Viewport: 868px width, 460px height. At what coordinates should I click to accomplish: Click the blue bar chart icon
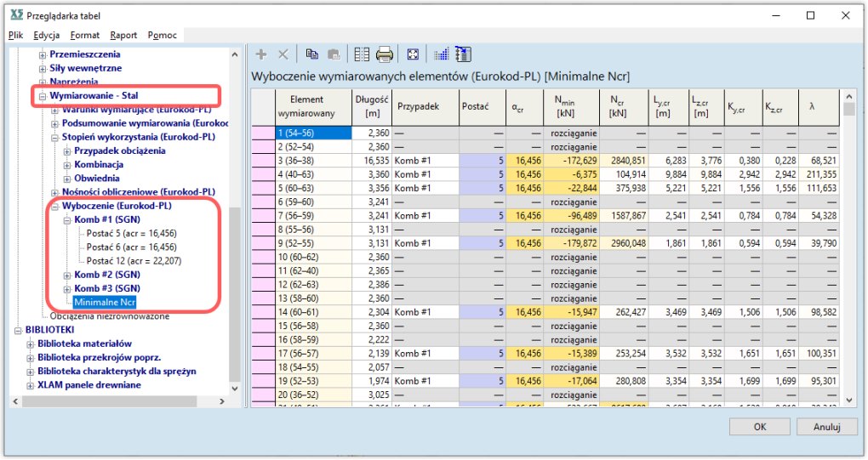pyautogui.click(x=441, y=54)
